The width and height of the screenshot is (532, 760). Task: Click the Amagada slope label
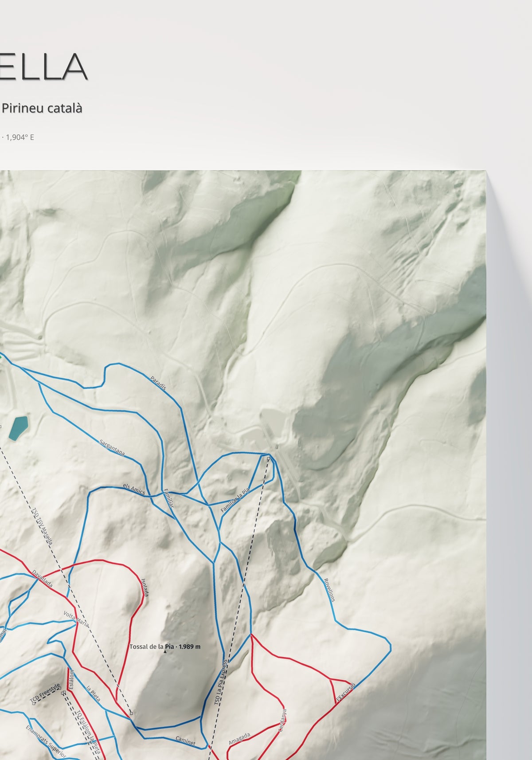point(239,739)
